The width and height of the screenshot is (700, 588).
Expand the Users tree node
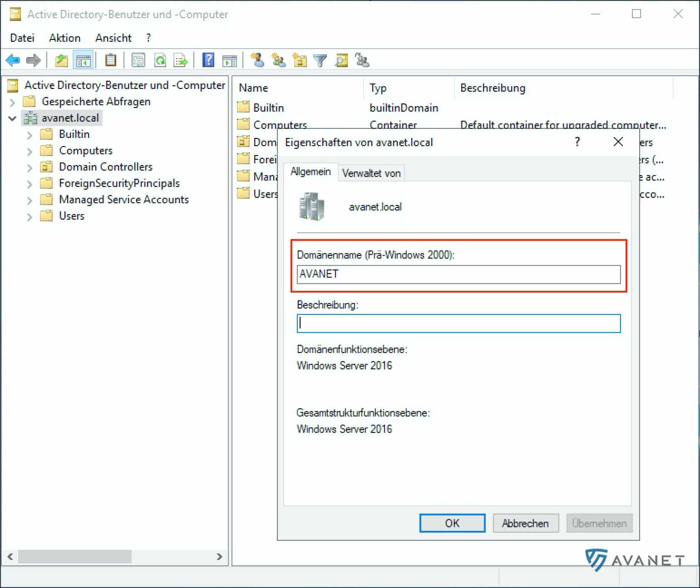(30, 216)
